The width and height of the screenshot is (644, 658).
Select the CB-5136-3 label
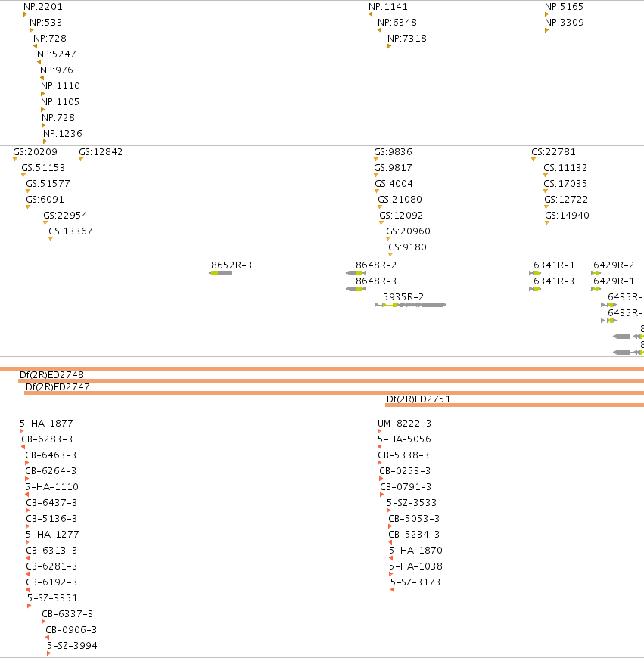pyautogui.click(x=51, y=519)
